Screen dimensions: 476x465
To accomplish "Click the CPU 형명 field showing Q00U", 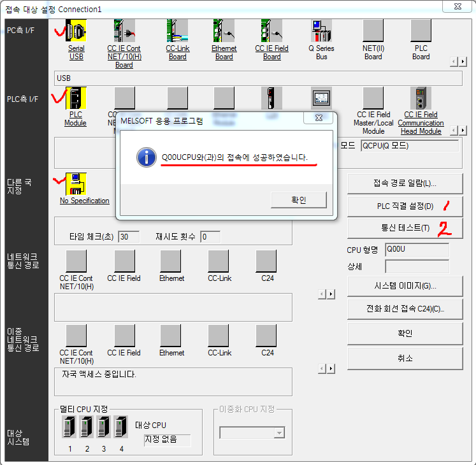I will pos(417,250).
